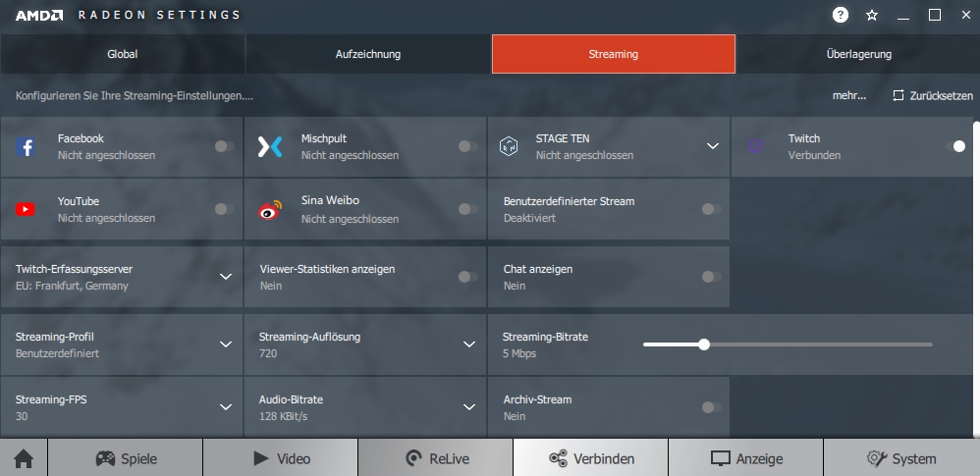Viewport: 980px width, 476px height.
Task: Click the Streaming-Bitrate slider handle
Action: pyautogui.click(x=704, y=344)
